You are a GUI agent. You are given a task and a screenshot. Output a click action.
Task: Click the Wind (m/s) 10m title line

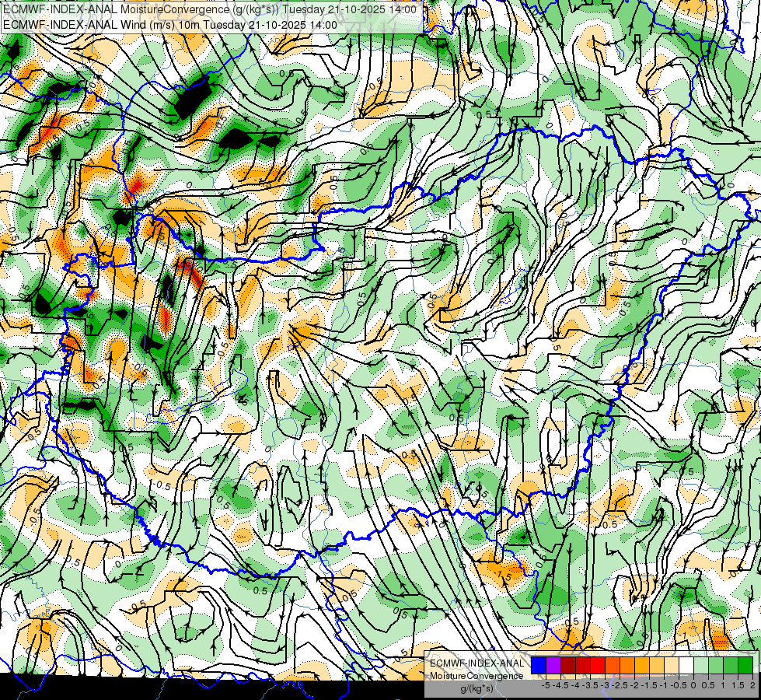pyautogui.click(x=170, y=24)
